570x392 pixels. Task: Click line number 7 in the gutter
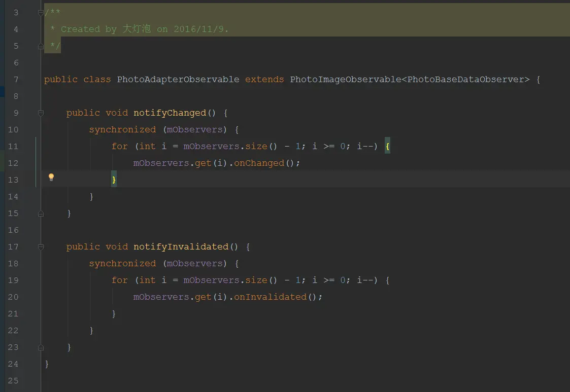pos(16,80)
